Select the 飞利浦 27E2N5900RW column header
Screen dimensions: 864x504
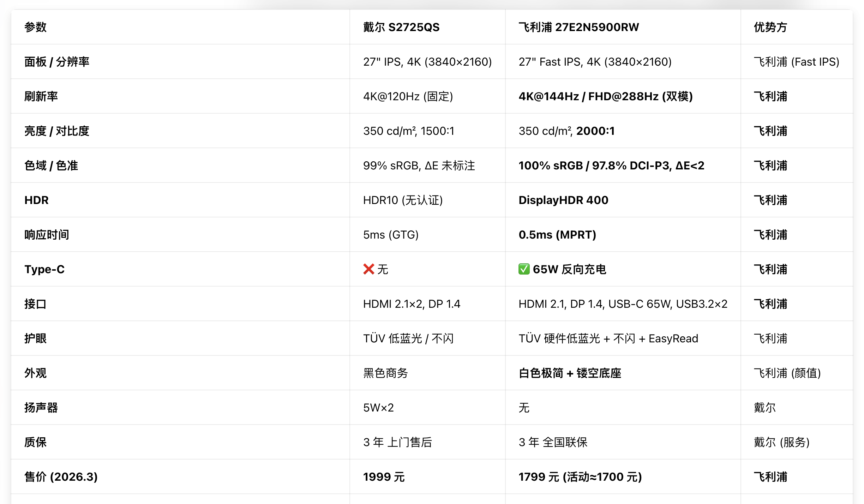[578, 27]
